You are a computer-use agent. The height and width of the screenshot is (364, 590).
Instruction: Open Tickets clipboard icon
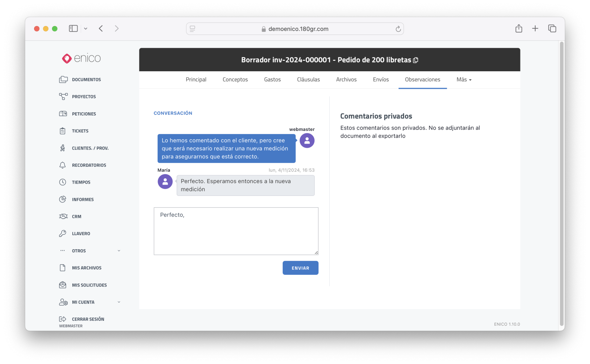click(x=63, y=131)
